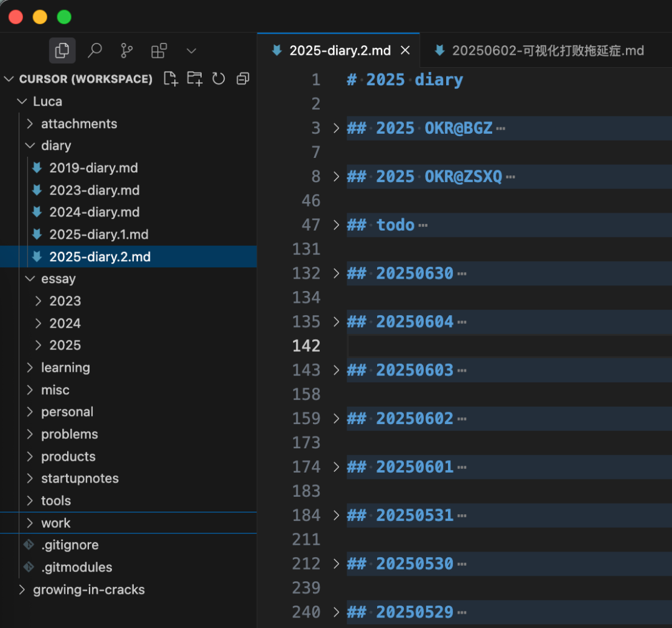Viewport: 672px width, 628px height.
Task: Open the .gitignore file
Action: [70, 545]
